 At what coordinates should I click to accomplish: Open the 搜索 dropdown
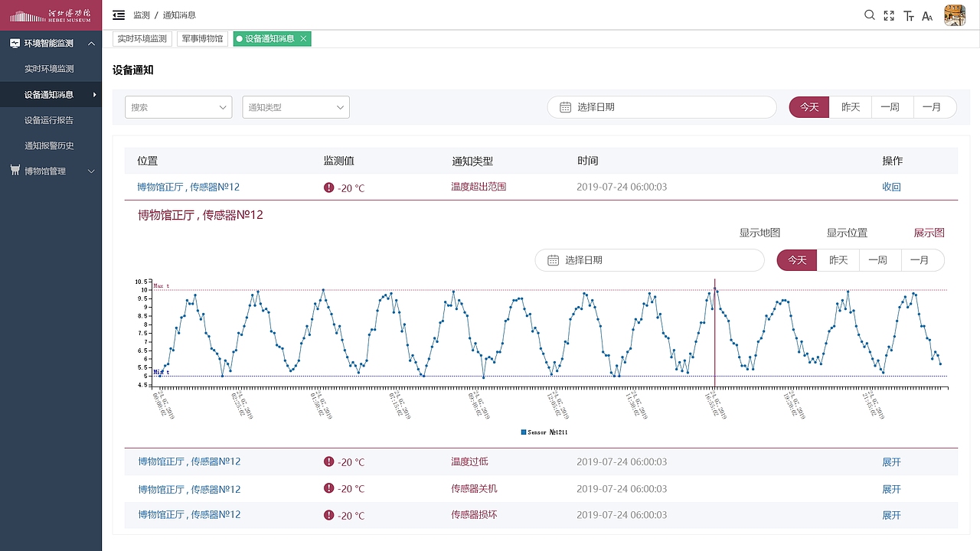coord(178,107)
